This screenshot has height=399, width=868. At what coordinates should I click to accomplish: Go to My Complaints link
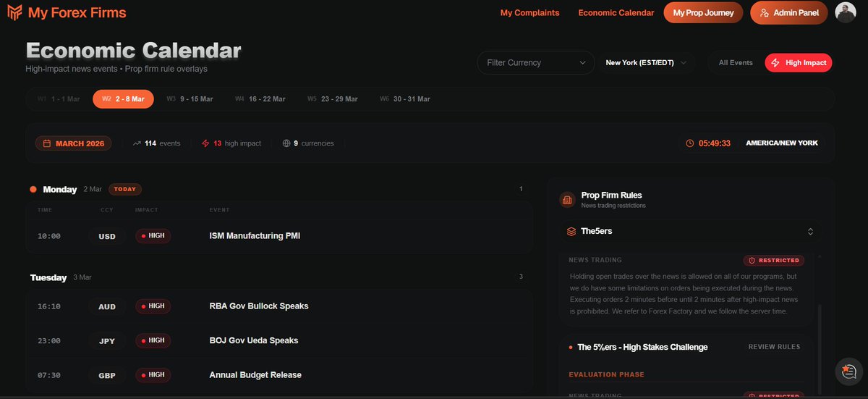pyautogui.click(x=529, y=13)
